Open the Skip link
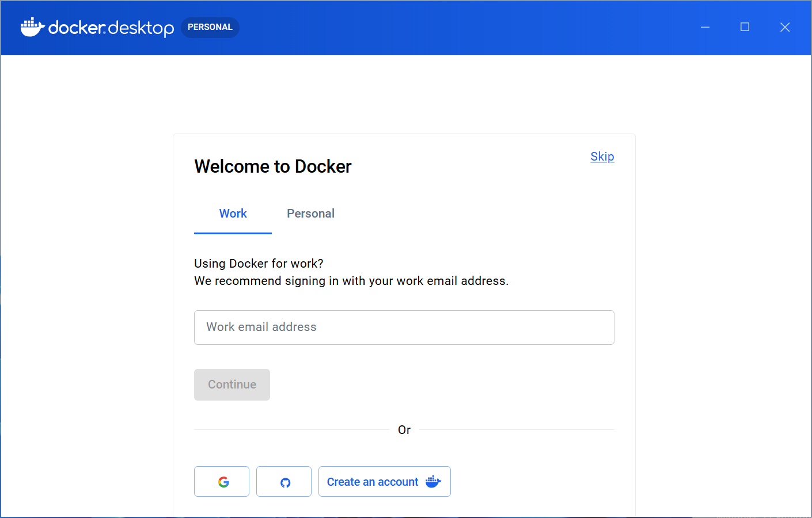This screenshot has width=812, height=518. click(x=602, y=156)
